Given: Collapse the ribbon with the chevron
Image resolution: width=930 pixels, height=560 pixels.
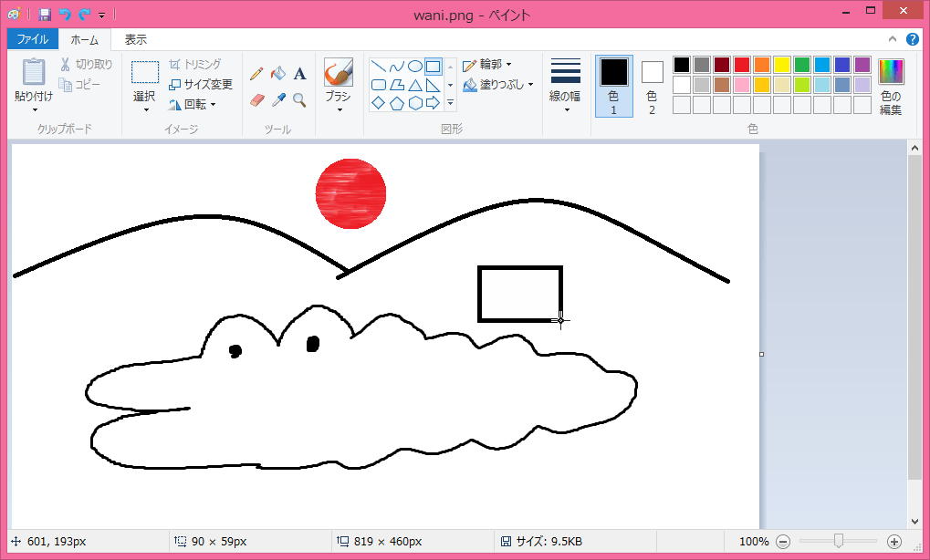Looking at the screenshot, I should pos(892,39).
